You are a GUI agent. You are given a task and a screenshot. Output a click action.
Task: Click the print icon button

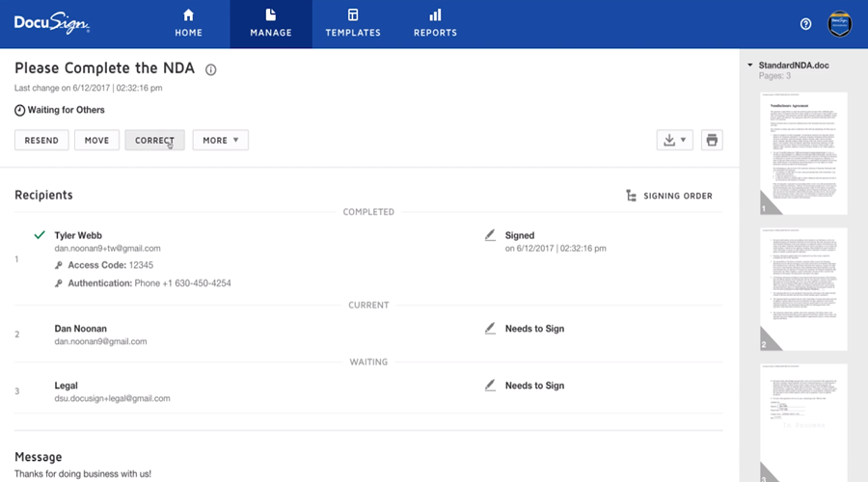712,140
